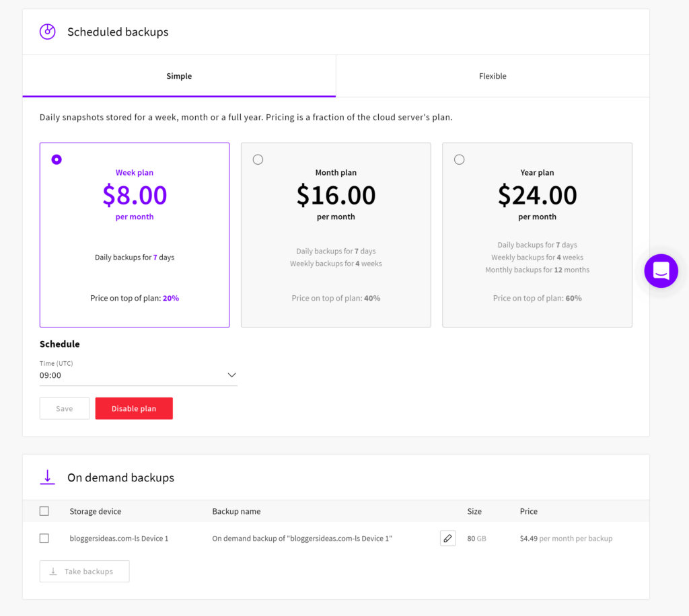
Task: Expand the Time (UTC) dropdown arrow
Action: (231, 375)
